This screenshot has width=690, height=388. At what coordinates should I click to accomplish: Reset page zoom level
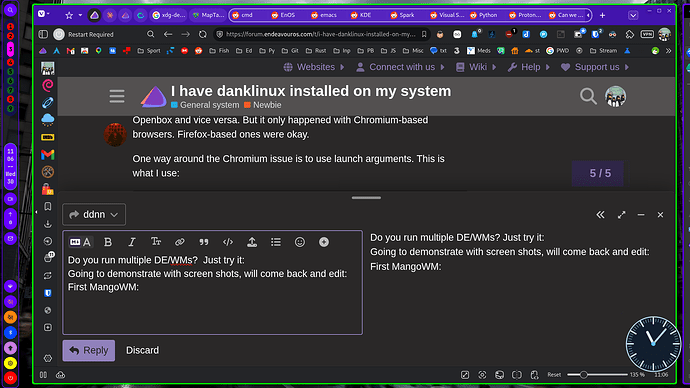554,375
